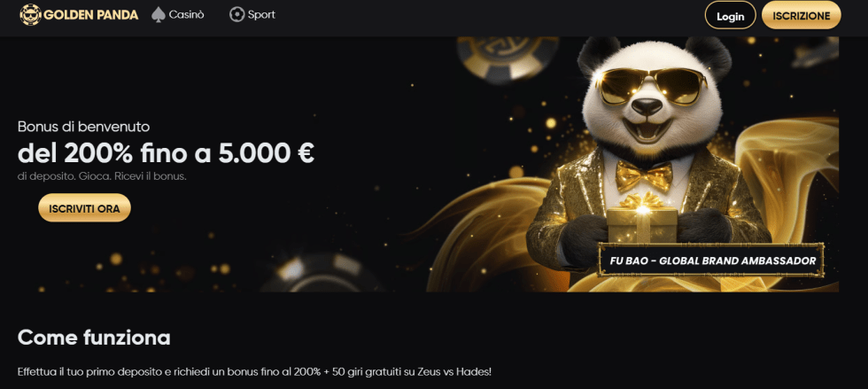Click the panda's golden sunglasses
This screenshot has width=868, height=389.
pyautogui.click(x=651, y=85)
